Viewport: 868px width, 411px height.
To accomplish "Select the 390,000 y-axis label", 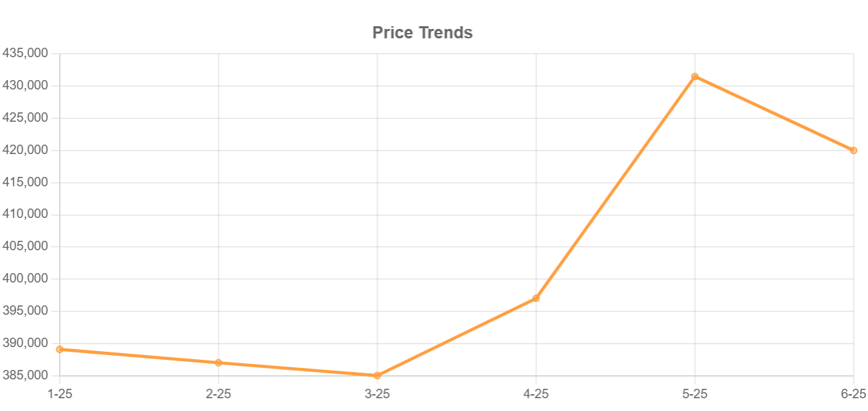I will (25, 344).
